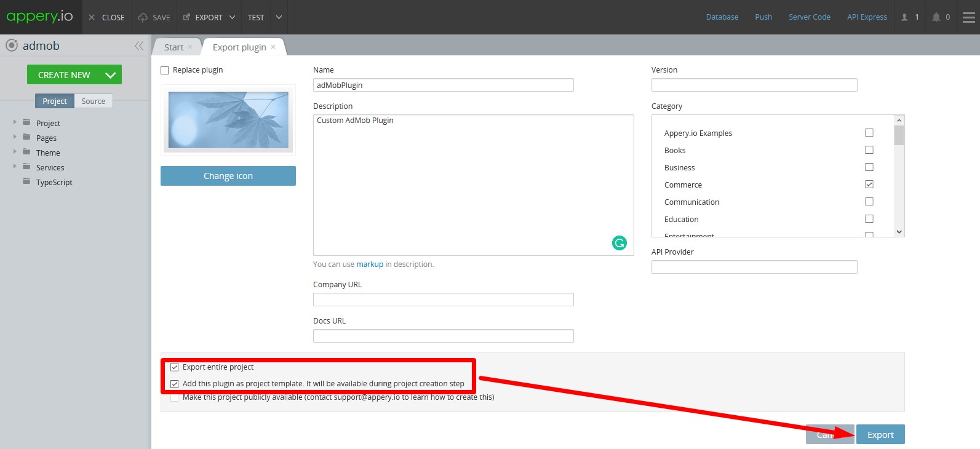Click the Change icon button
Screen dimensions: 980x449
228,176
